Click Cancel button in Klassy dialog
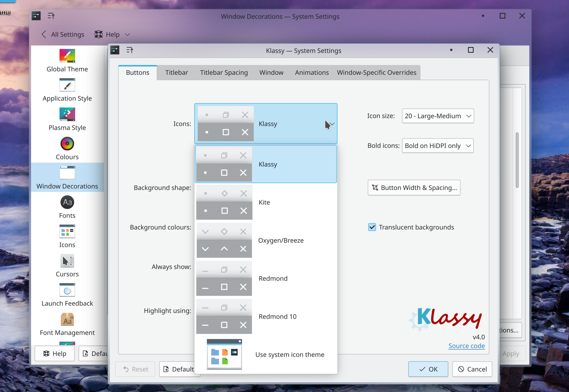Viewport: 569px width, 392px height. (472, 369)
